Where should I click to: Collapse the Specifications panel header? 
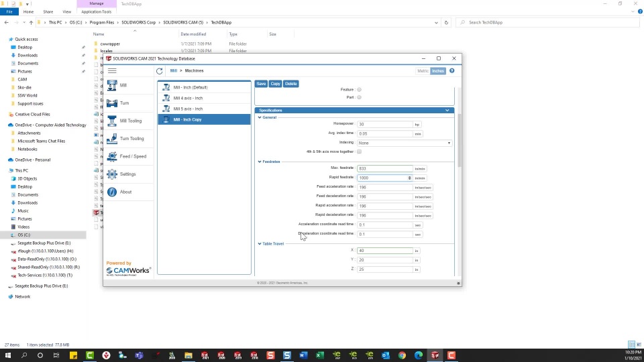click(x=355, y=111)
